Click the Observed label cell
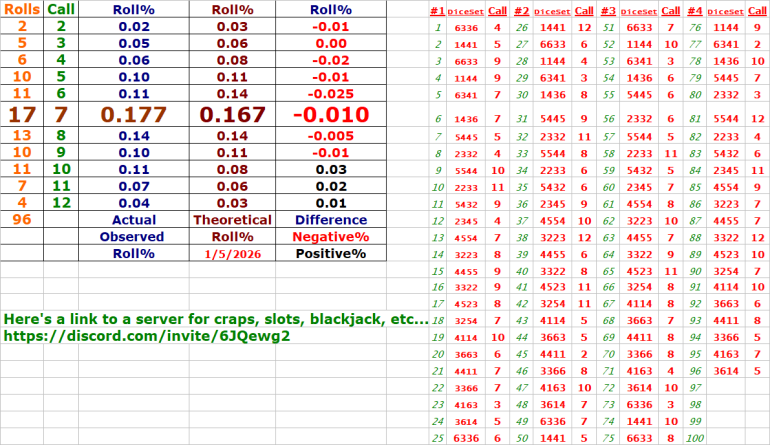 pos(133,237)
